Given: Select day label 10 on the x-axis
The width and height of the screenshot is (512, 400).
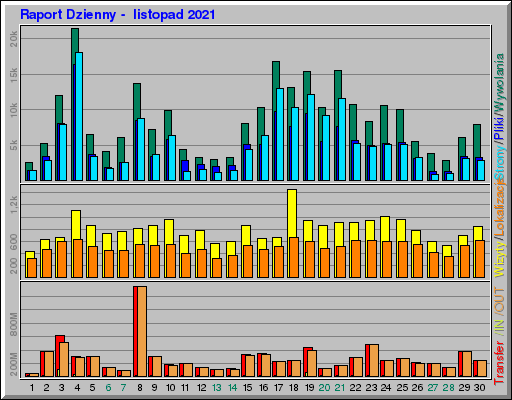Looking at the screenshot, I should [170, 388].
